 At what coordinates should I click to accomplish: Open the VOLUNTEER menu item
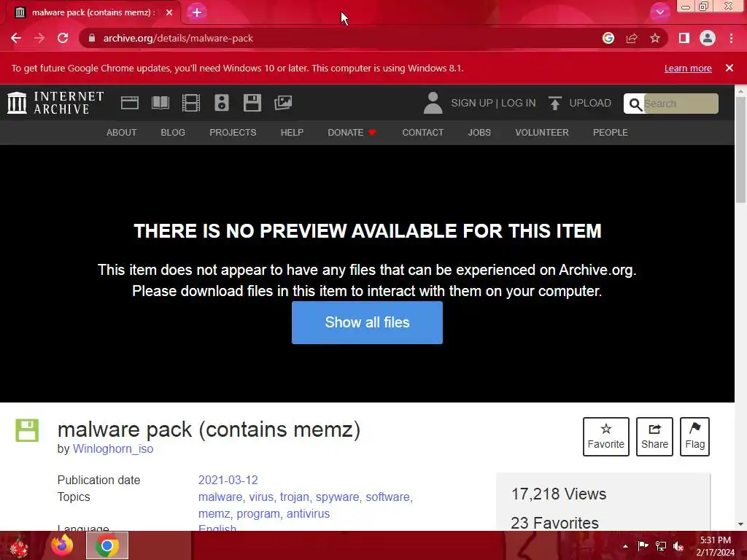pos(542,133)
